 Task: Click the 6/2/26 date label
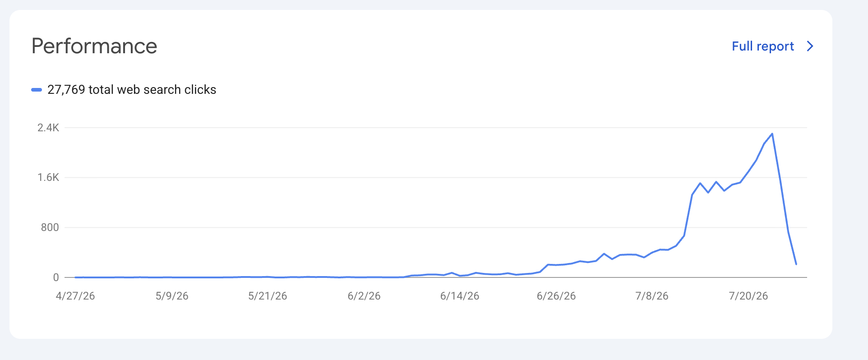[x=364, y=296]
